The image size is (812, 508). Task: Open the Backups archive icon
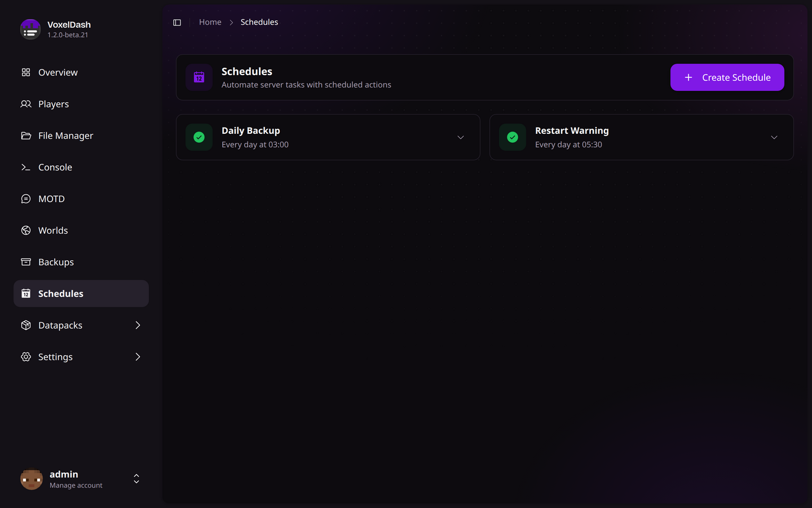pos(26,262)
